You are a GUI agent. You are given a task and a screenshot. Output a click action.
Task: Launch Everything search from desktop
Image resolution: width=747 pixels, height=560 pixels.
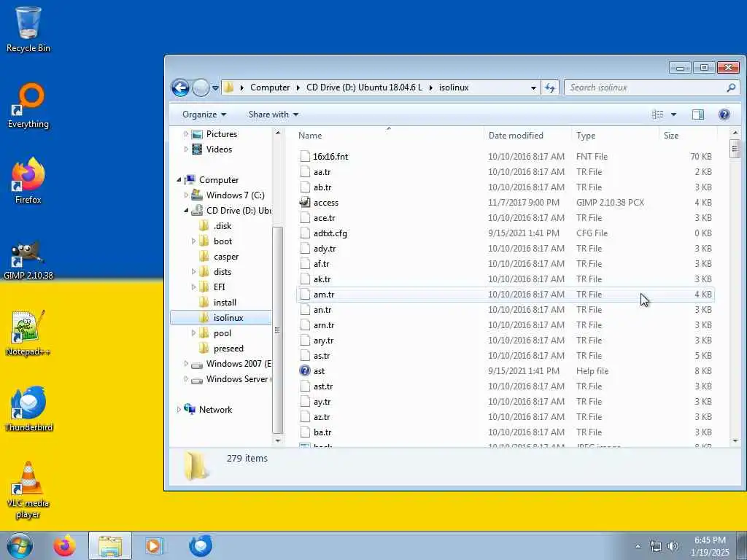(x=28, y=106)
